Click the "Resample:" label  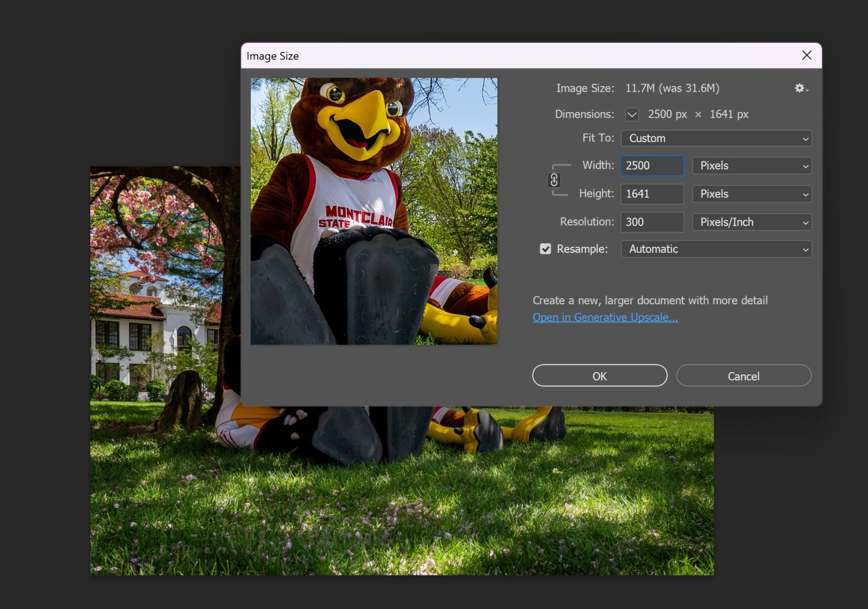pos(582,249)
